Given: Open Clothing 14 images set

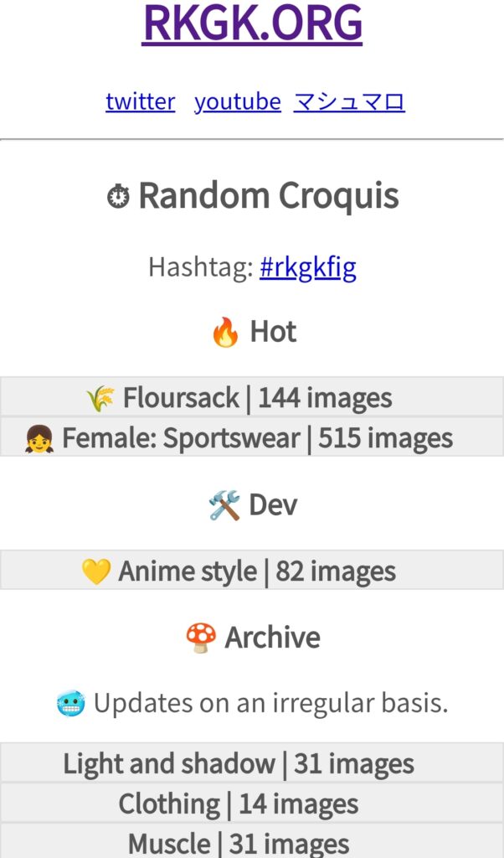Looking at the screenshot, I should click(252, 803).
